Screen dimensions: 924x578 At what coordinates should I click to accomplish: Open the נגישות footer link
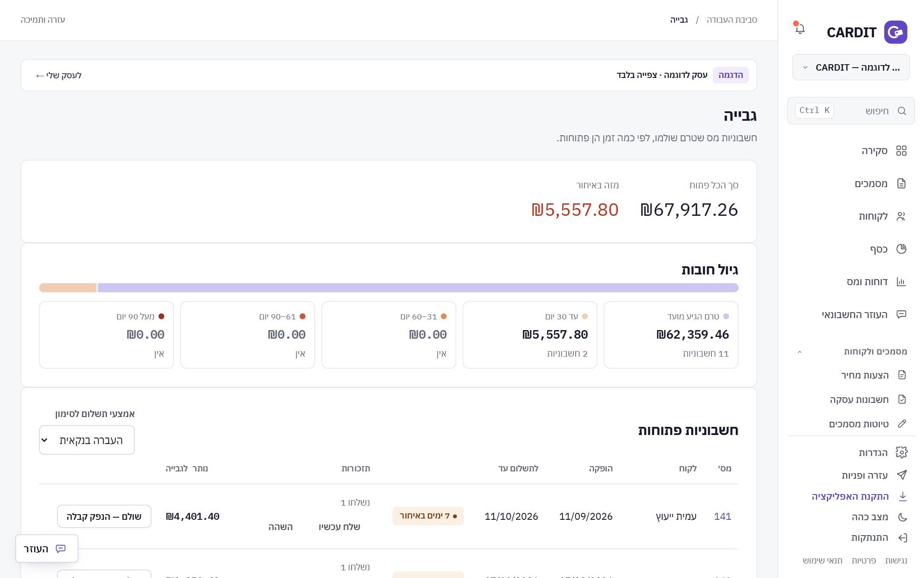[x=896, y=560]
